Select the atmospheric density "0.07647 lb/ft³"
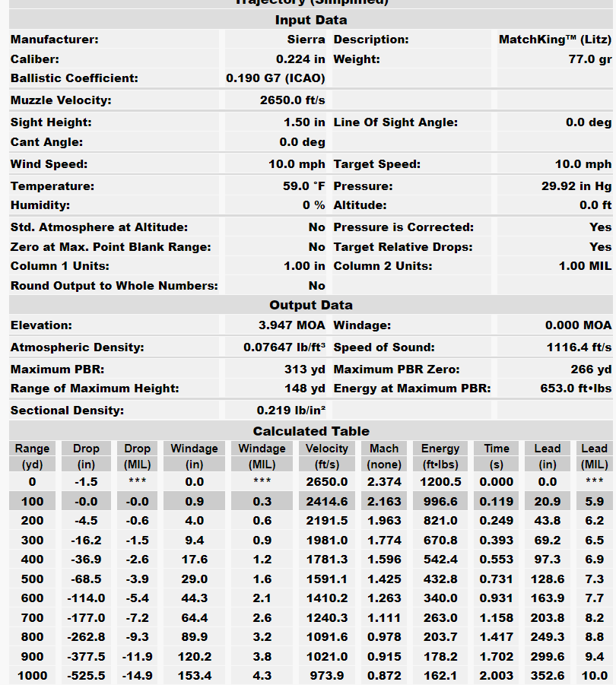The image size is (616, 685). 284,347
